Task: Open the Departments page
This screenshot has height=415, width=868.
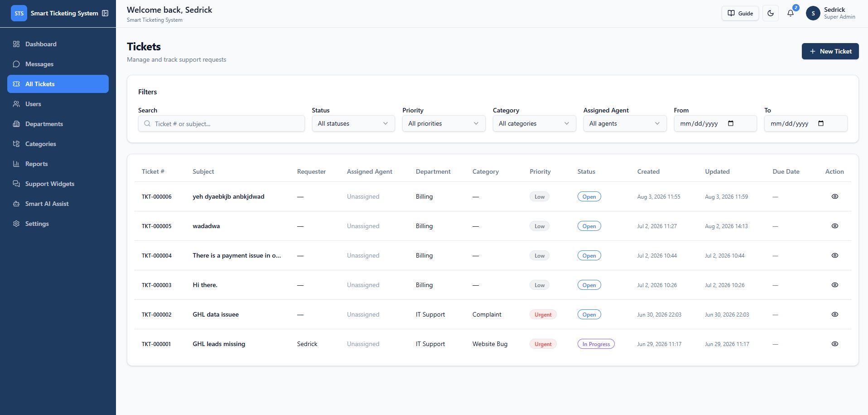Action: tap(58, 124)
